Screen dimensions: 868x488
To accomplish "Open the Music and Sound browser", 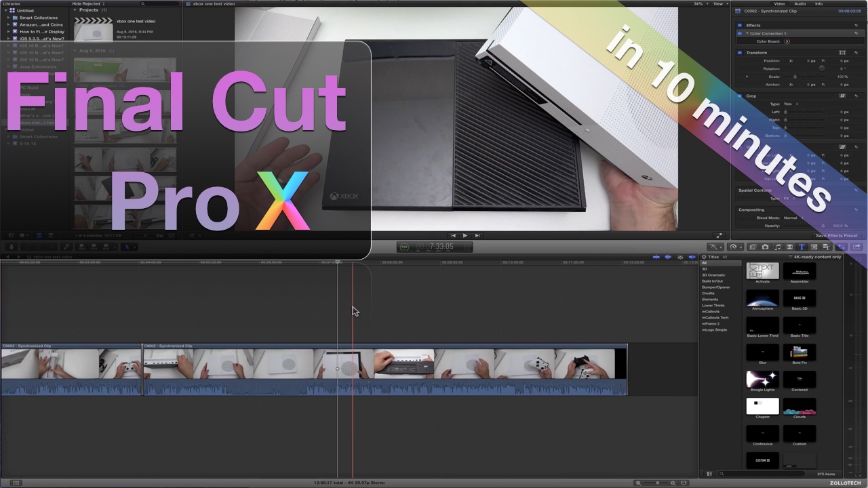I will (x=778, y=247).
